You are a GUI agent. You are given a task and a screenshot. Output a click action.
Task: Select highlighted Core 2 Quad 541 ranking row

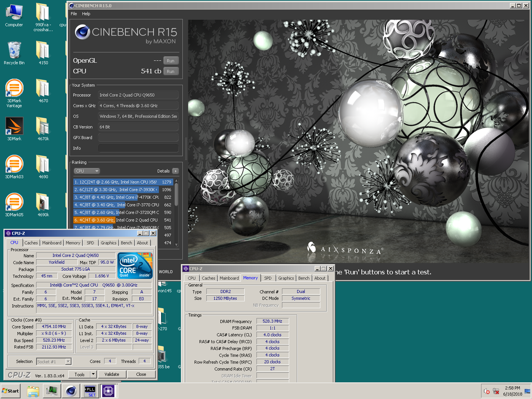pos(123,220)
